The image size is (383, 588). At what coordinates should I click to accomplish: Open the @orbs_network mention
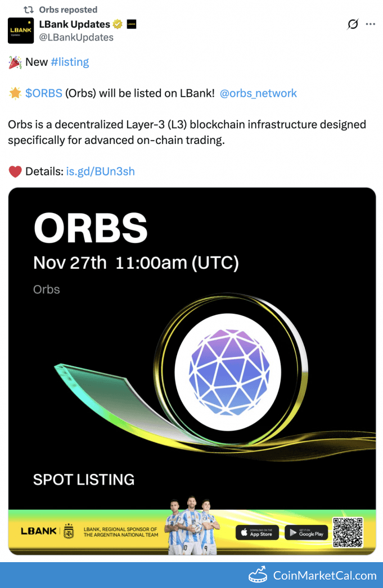(x=258, y=93)
